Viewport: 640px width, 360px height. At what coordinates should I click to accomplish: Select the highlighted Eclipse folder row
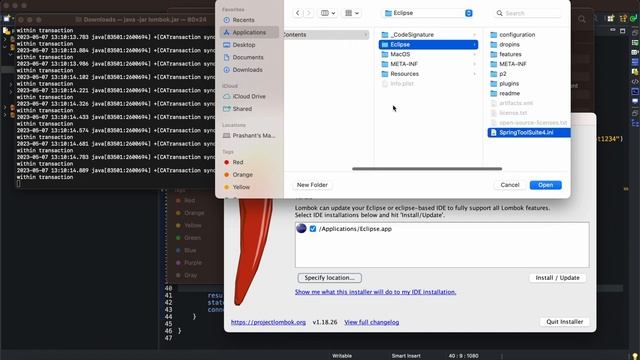pyautogui.click(x=428, y=44)
